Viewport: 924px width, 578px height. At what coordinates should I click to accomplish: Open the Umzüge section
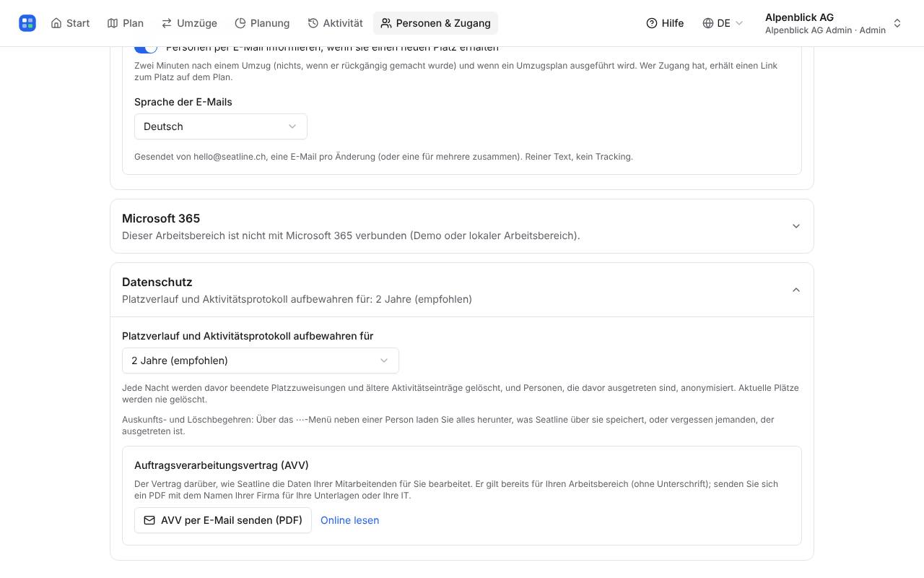click(x=189, y=23)
